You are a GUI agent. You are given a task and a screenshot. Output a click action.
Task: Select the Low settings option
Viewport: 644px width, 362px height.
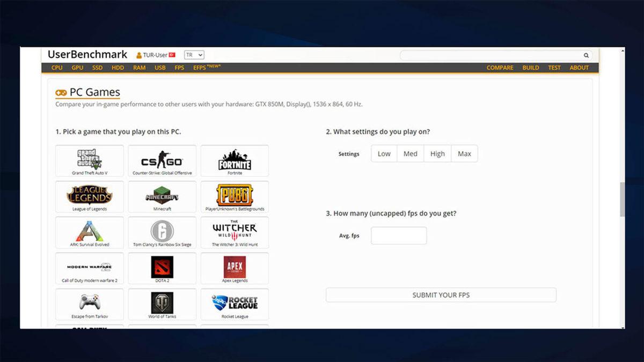[383, 153]
